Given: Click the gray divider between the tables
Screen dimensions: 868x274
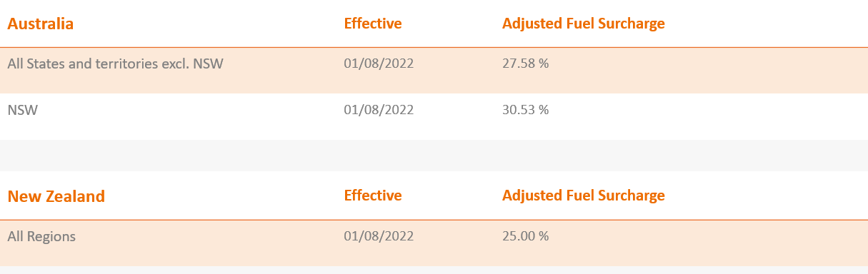Looking at the screenshot, I should (x=434, y=156).
